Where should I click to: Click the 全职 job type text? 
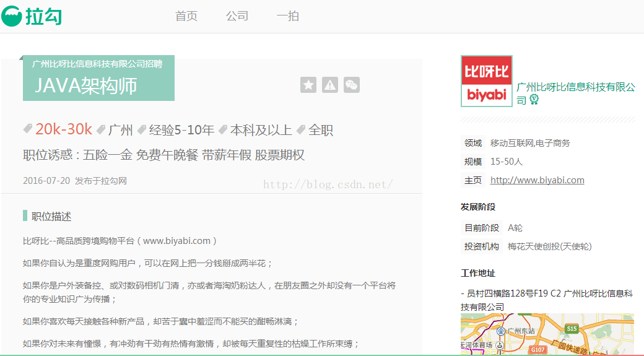point(321,130)
